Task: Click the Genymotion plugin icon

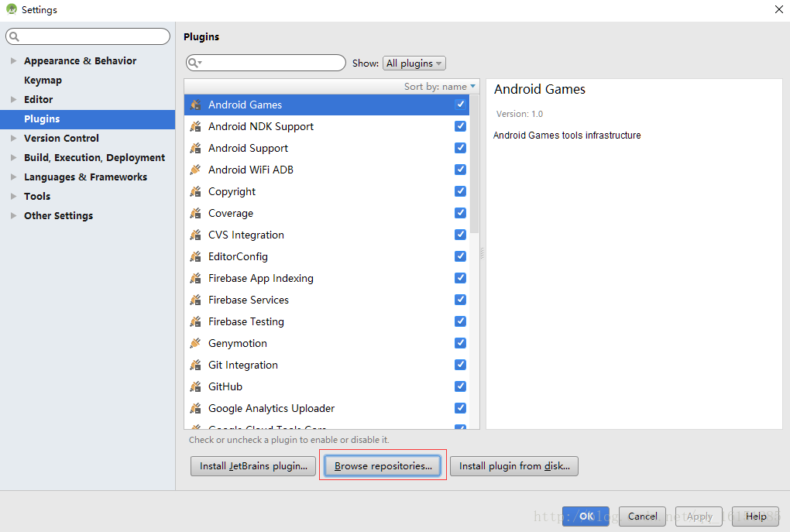Action: tap(195, 343)
